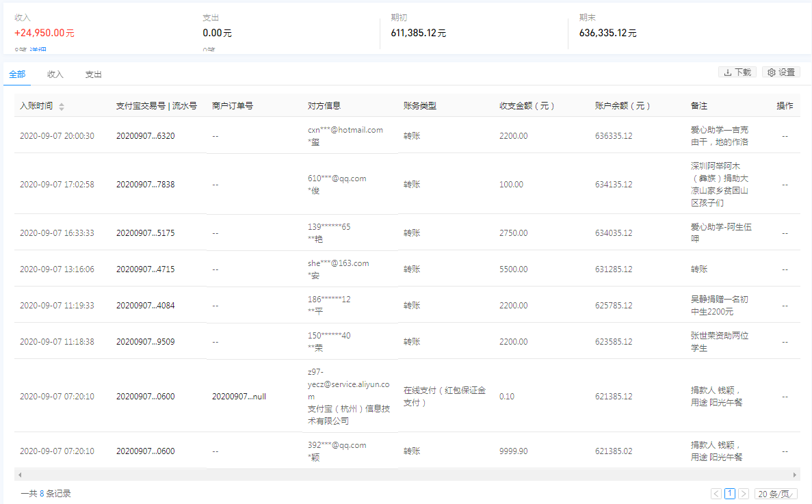Click the 爱心助学-阿生伍呷 remark
The height and width of the screenshot is (504, 812).
[x=722, y=233]
